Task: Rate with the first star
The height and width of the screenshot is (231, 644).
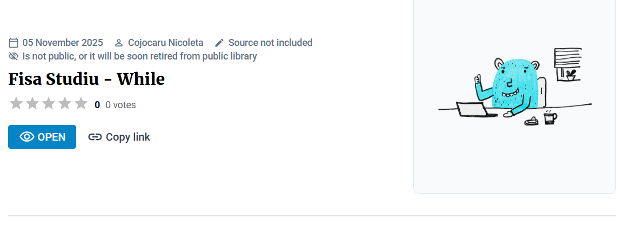Action: [16, 103]
